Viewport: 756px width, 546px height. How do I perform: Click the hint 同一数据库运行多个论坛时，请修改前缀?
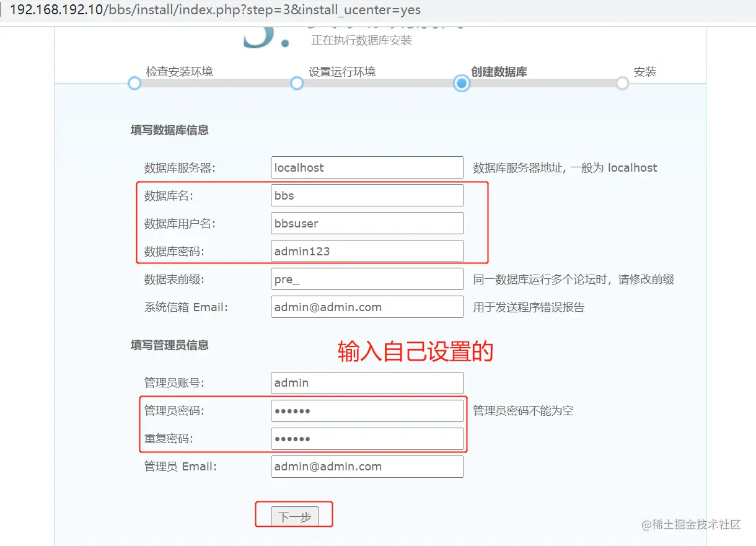pyautogui.click(x=574, y=280)
